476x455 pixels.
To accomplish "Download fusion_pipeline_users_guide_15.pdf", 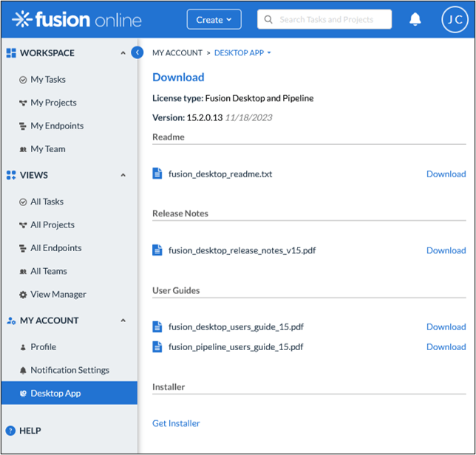I will 446,346.
